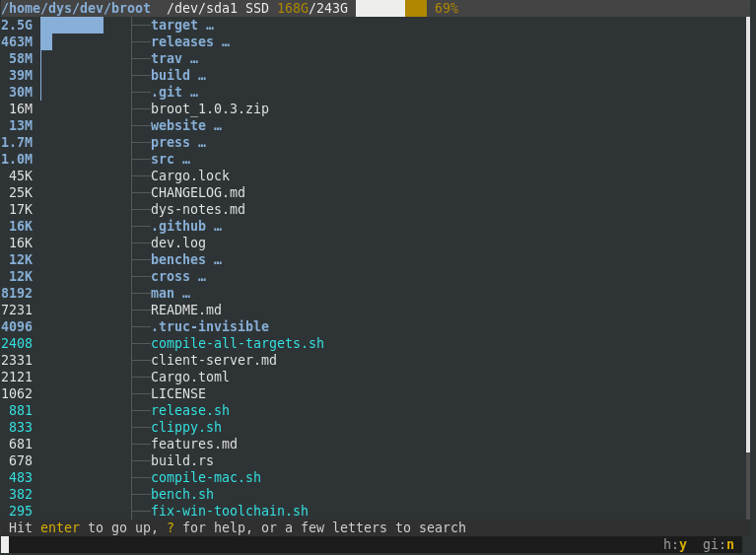Click the /home/dys/dev/broot path header

point(76,8)
